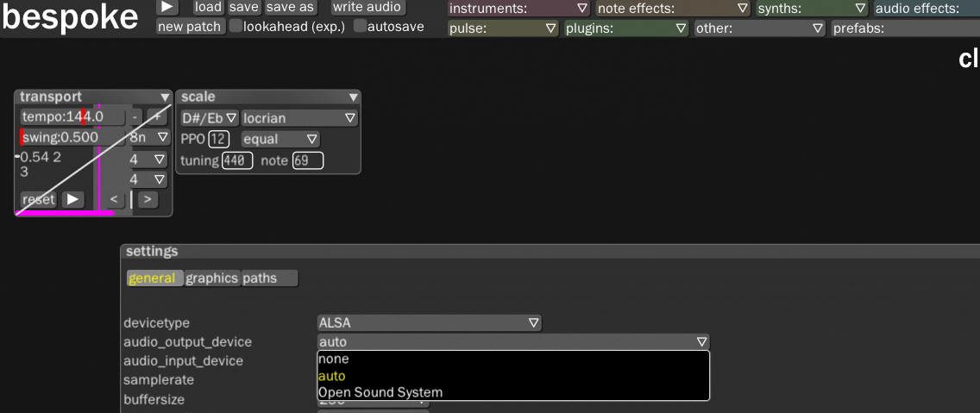980x413 pixels.
Task: Select 'Open Sound System' from the output list
Action: click(380, 392)
